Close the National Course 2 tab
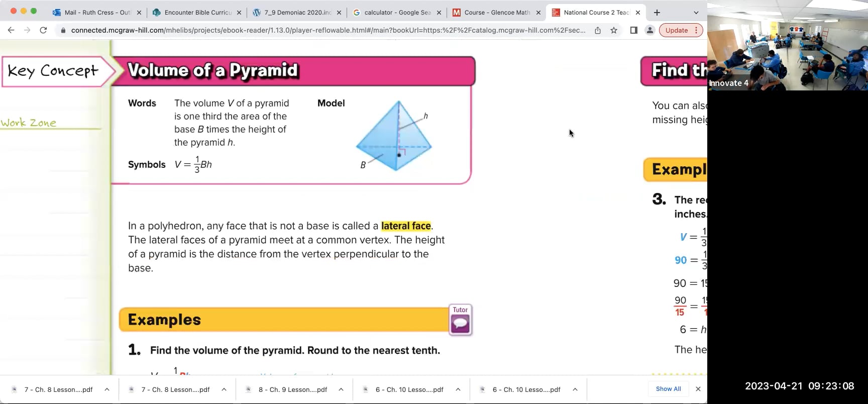 tap(638, 13)
